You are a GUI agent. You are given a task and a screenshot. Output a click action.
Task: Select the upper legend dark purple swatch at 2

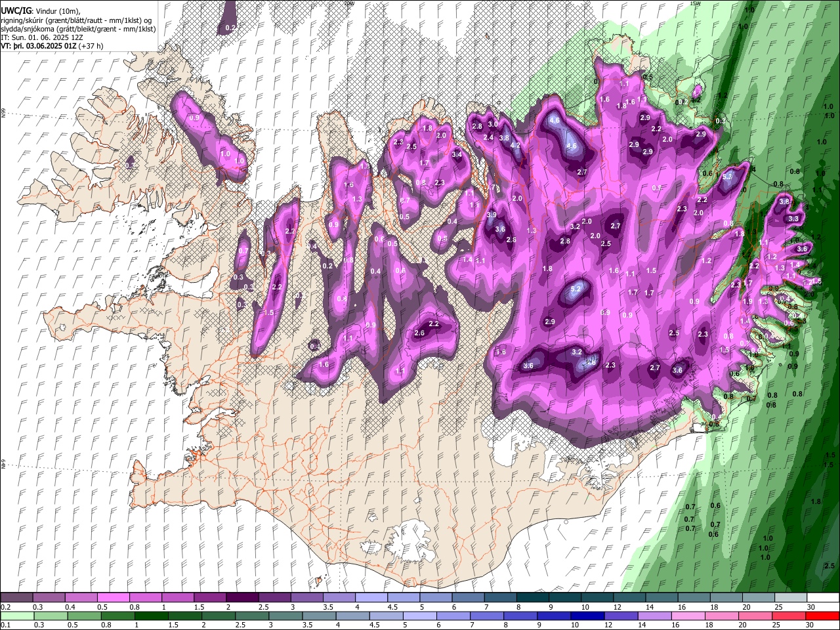(242, 597)
